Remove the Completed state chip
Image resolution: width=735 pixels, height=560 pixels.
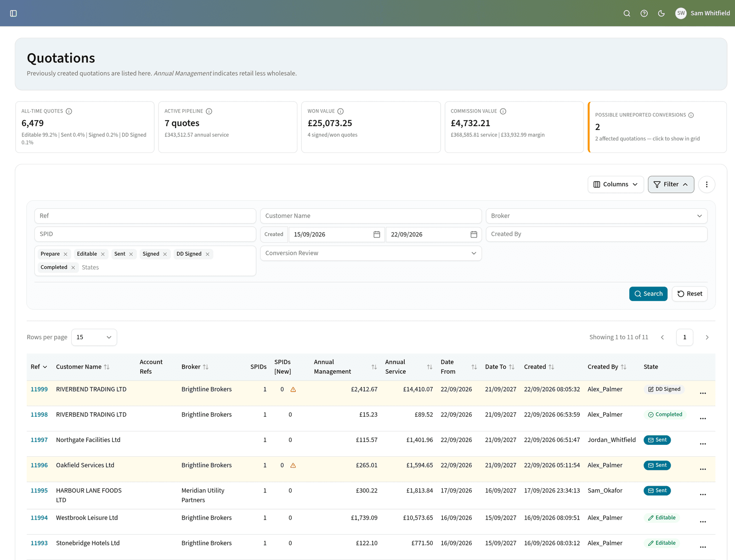(x=73, y=268)
